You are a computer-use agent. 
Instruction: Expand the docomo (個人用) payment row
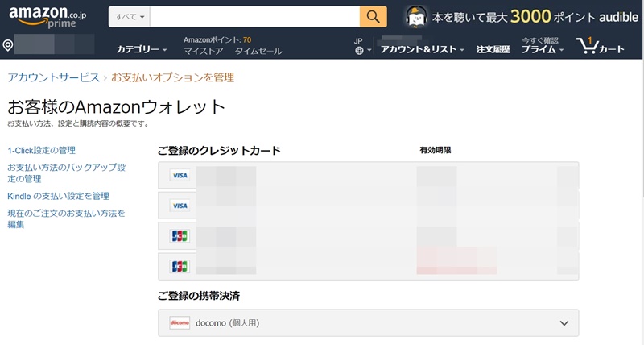(563, 323)
